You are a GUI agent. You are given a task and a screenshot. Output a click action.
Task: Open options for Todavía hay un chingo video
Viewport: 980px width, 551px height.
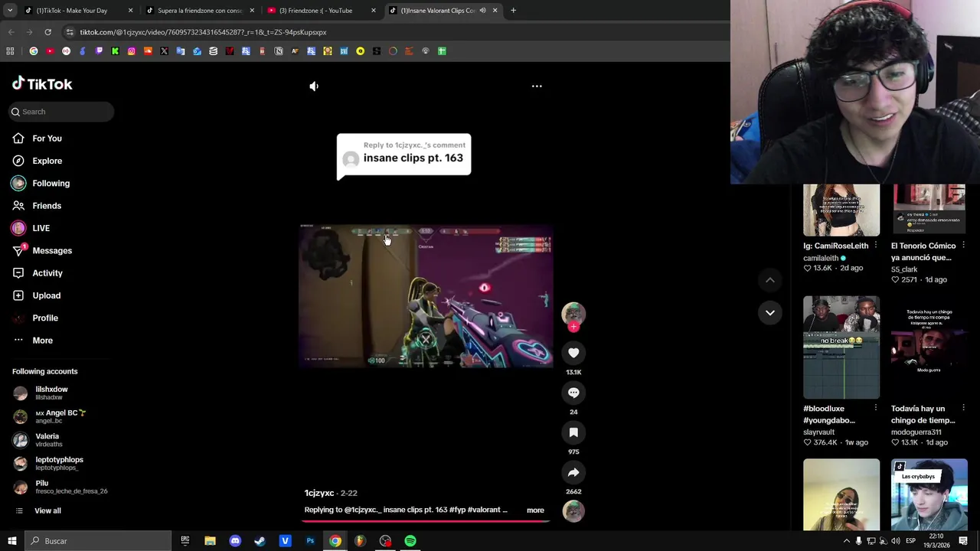pyautogui.click(x=963, y=408)
